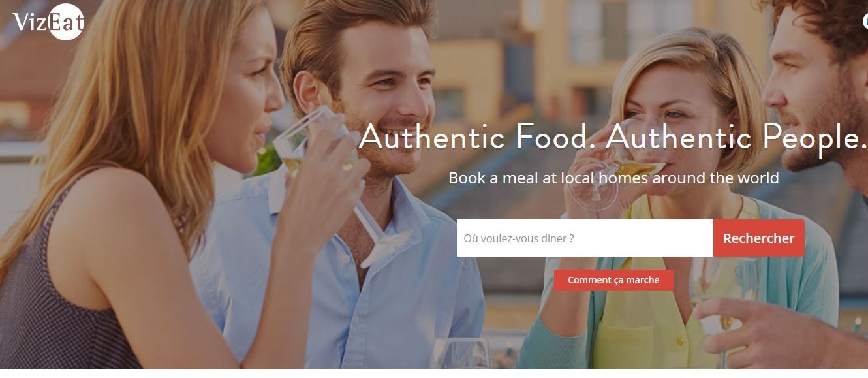The width and height of the screenshot is (868, 378).
Task: Click the "Book a meal at local homes" subtitle
Action: pyautogui.click(x=613, y=178)
